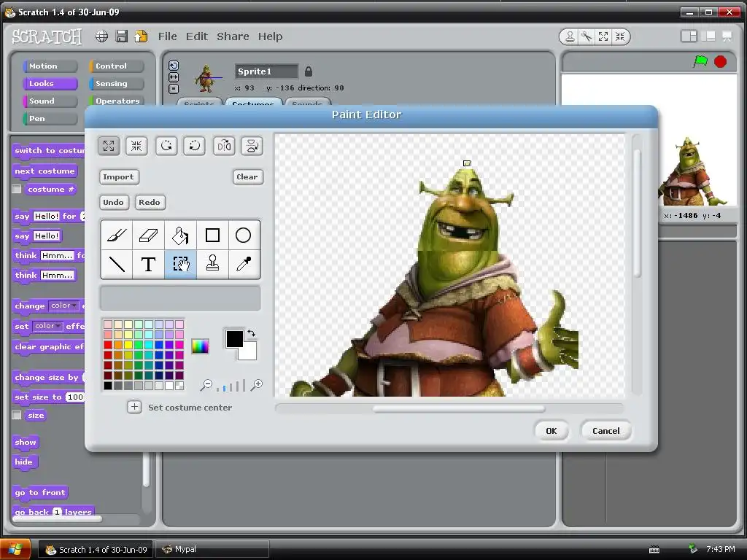Click the duplicate stamp toolbar icon

570,36
